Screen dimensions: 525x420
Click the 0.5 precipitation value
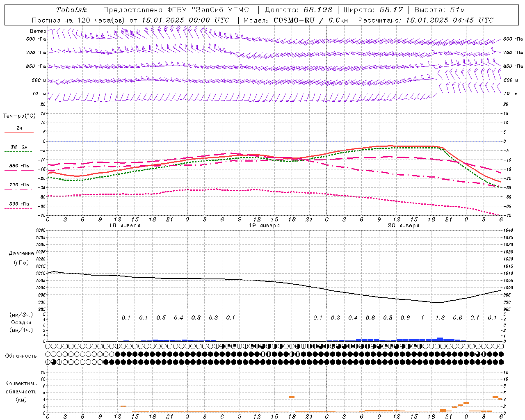point(161,318)
